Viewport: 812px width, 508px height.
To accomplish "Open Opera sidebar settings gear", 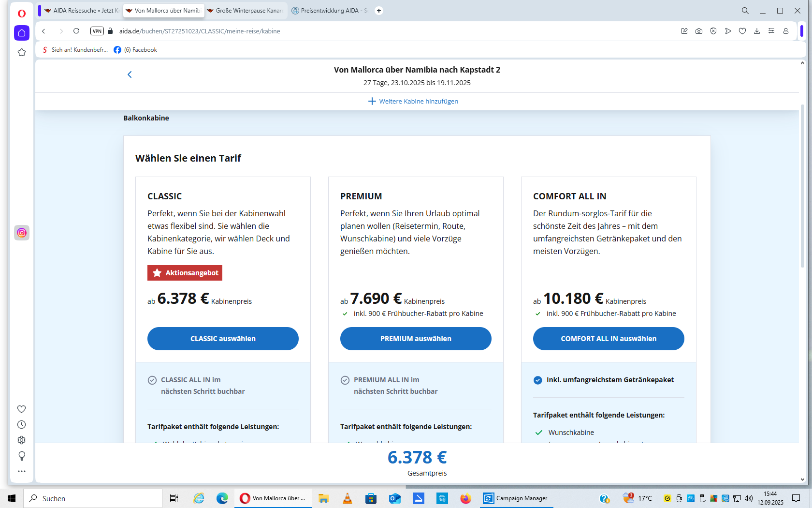I will [22, 440].
